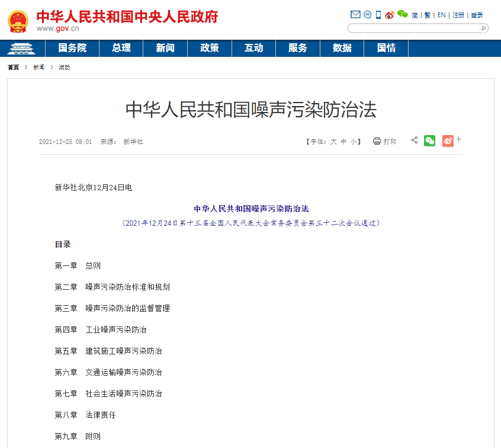Open the header Weibo icon

(390, 15)
